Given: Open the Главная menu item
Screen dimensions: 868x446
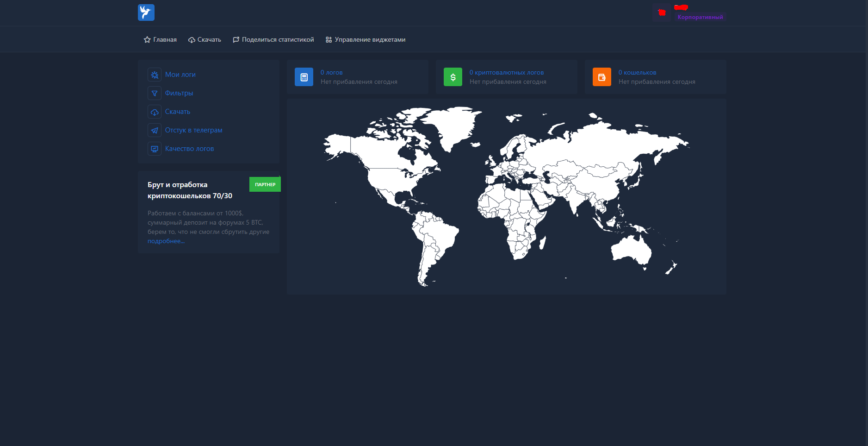Looking at the screenshot, I should click(165, 40).
